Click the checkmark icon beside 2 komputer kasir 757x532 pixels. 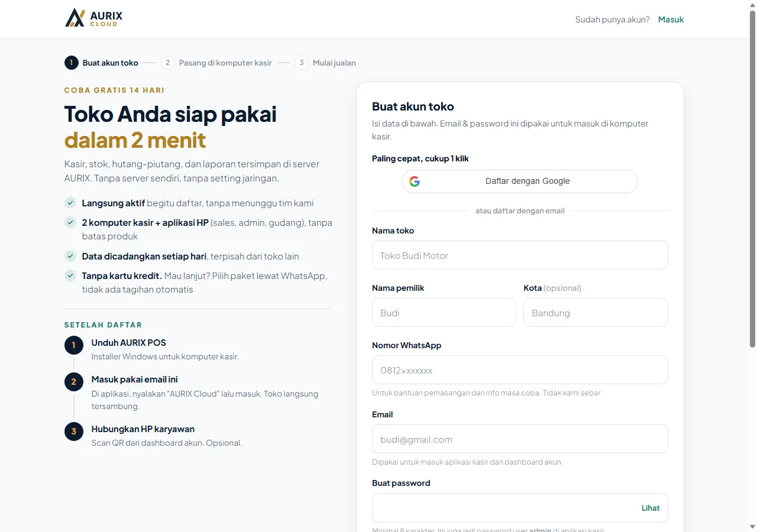pos(70,223)
